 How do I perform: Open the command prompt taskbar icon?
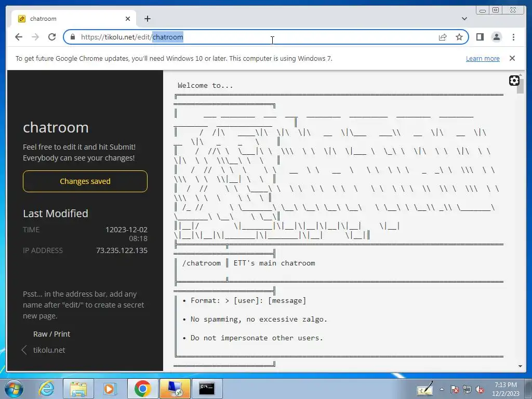click(207, 389)
